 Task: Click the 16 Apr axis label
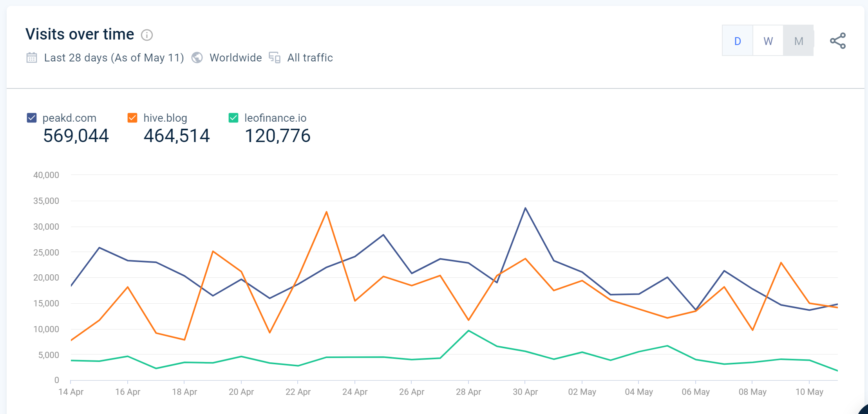coord(128,392)
